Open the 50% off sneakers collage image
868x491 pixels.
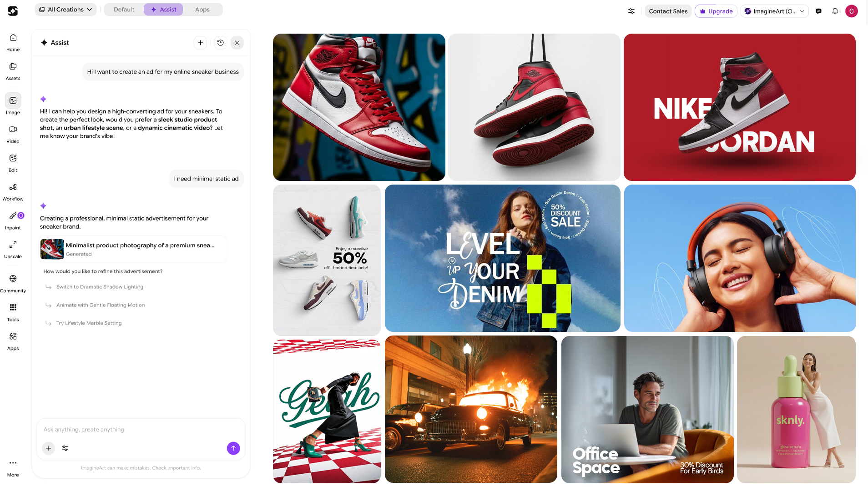click(x=327, y=260)
